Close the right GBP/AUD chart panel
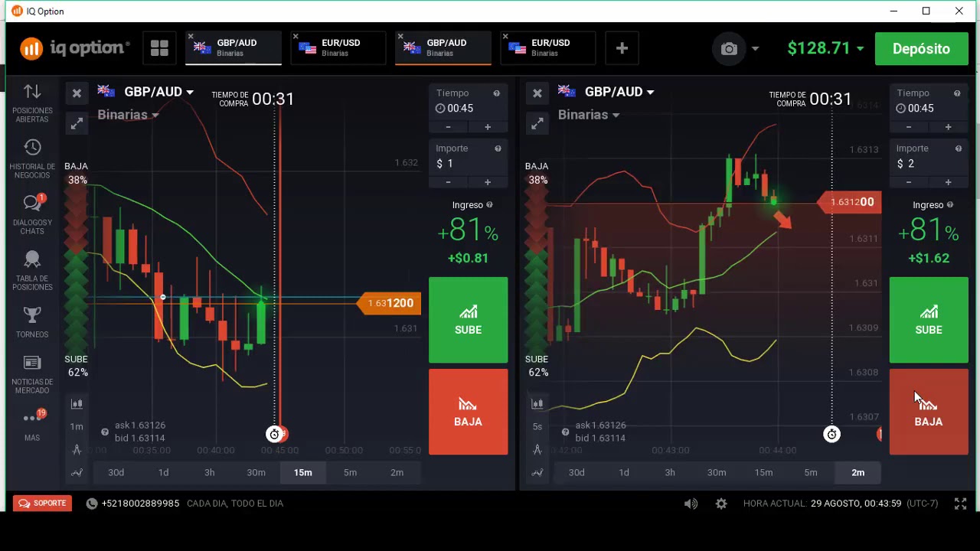The image size is (980, 551). pos(537,93)
